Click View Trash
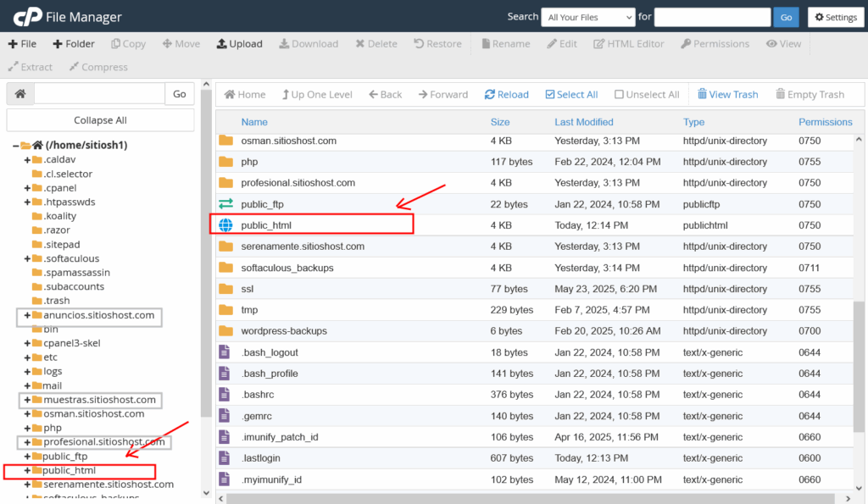This screenshot has height=504, width=868. tap(727, 95)
